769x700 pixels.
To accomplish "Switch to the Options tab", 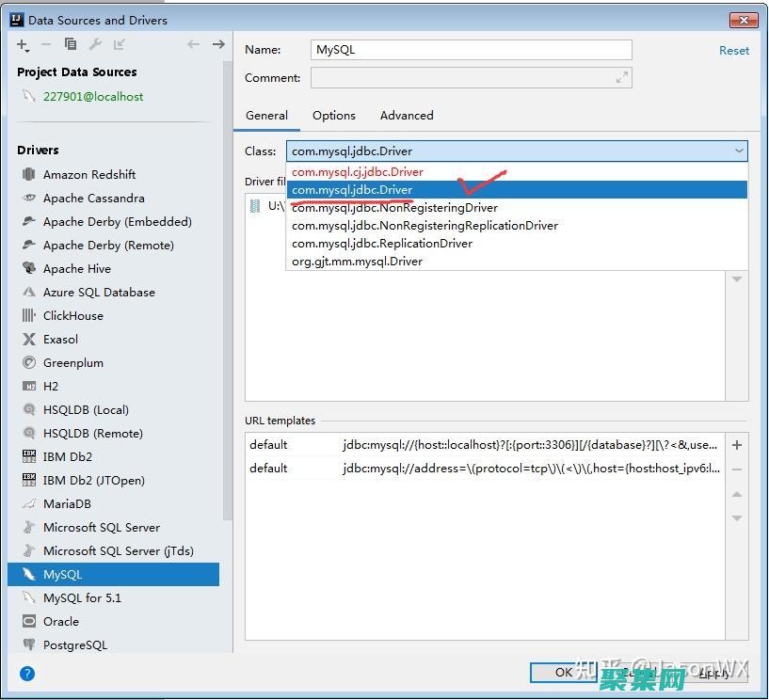I will tap(334, 116).
